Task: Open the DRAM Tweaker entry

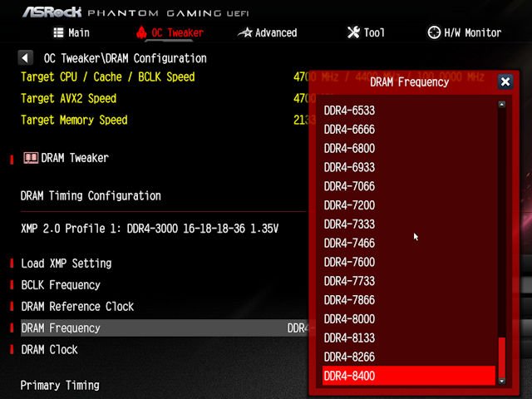Action: [75, 158]
